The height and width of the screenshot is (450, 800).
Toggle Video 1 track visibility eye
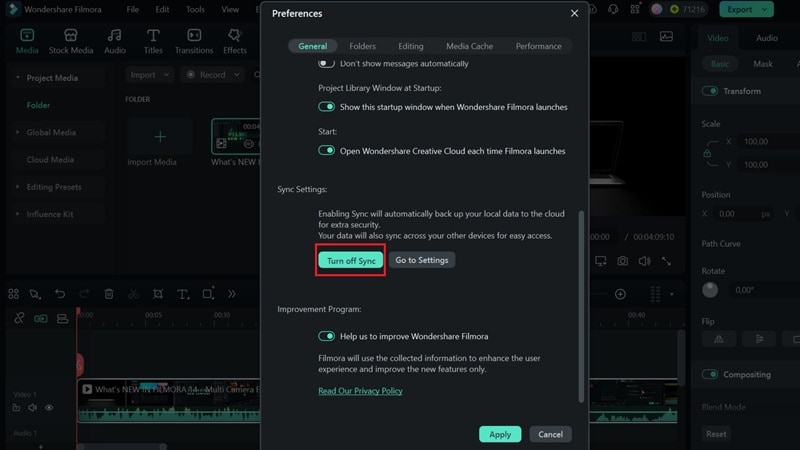pos(49,408)
